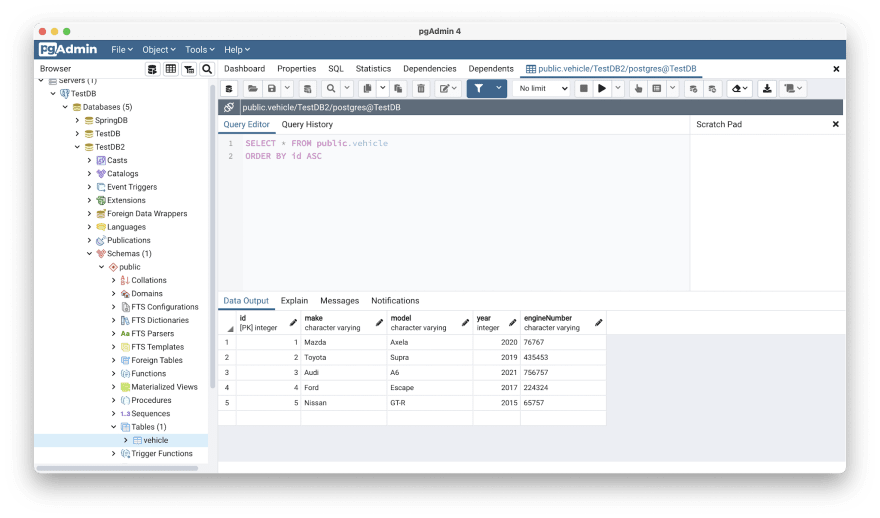Open the Messages tab

tap(340, 301)
